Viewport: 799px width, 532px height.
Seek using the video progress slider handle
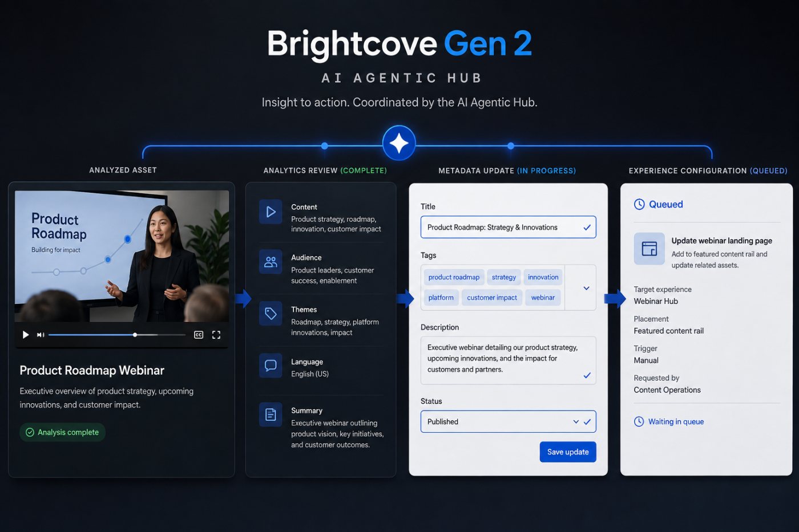pos(135,335)
